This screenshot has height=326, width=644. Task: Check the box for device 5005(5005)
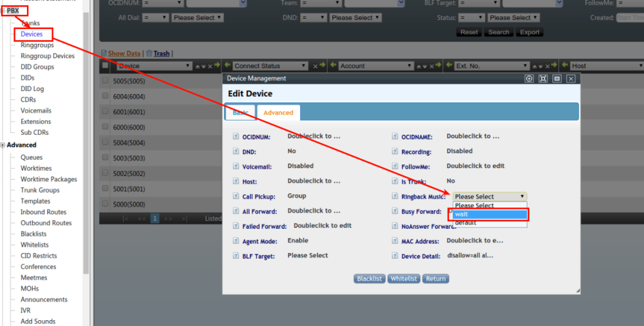coord(105,81)
